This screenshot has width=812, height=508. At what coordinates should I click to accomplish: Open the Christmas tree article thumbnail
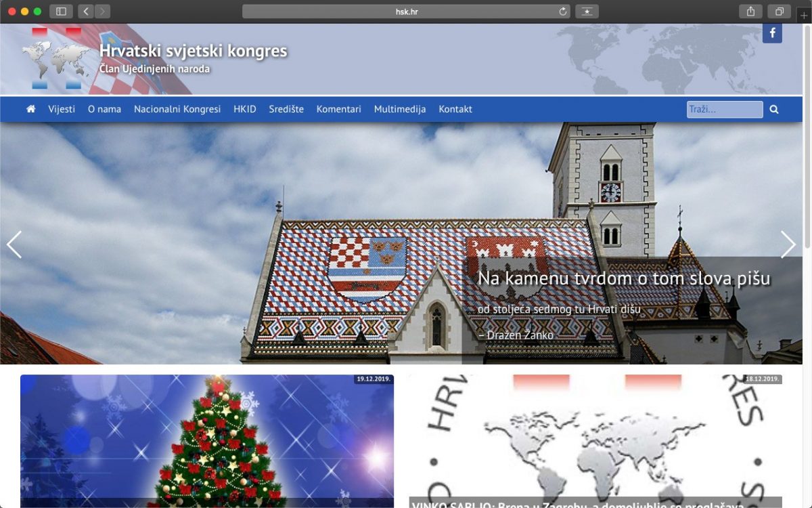[206, 440]
